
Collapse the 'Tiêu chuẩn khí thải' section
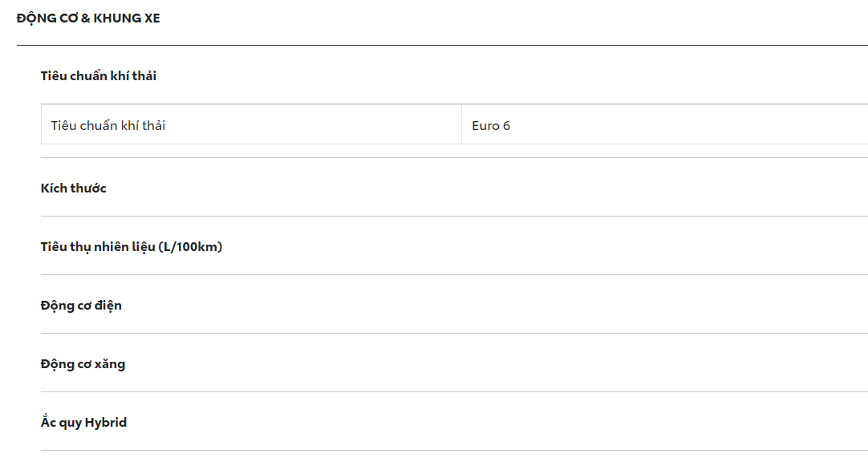[99, 76]
